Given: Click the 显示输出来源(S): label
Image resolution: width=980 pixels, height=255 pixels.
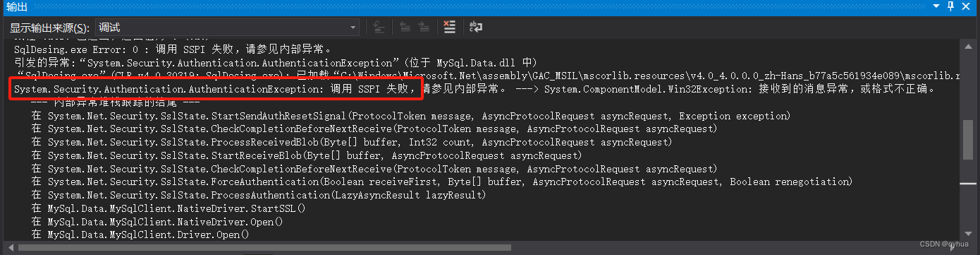Looking at the screenshot, I should click(x=49, y=28).
